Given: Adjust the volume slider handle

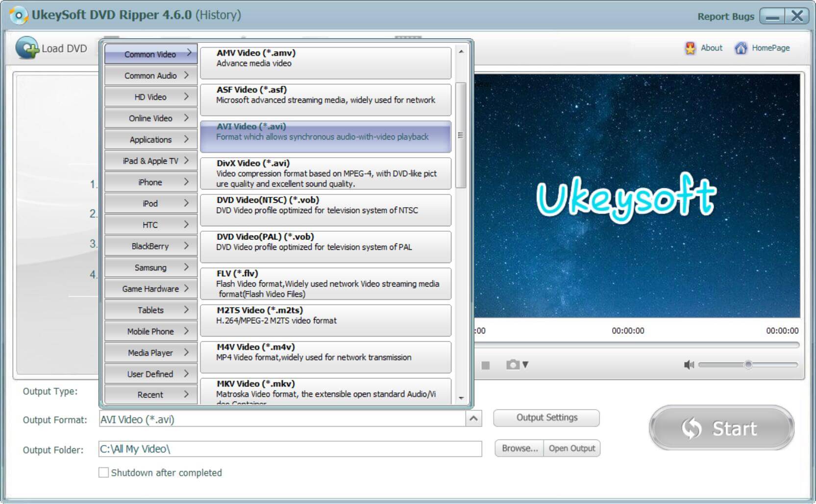Looking at the screenshot, I should tap(748, 364).
